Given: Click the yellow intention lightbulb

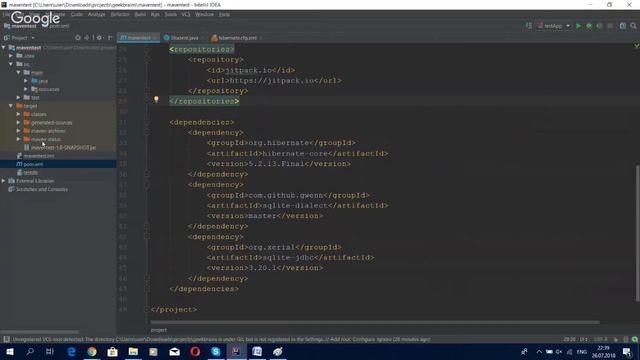Looking at the screenshot, I should [x=156, y=99].
